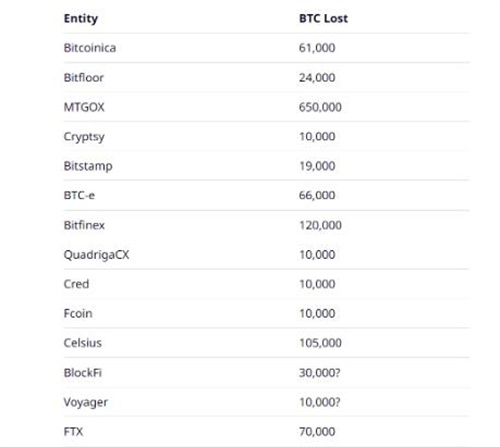Select the 19,000 Bitstamp loss value
Image resolution: width=500 pixels, height=447 pixels.
click(317, 166)
